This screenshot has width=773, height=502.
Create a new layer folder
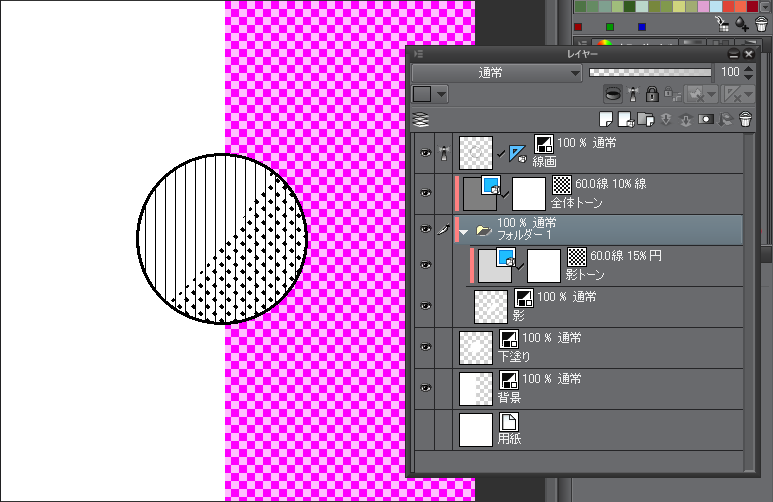[646, 120]
